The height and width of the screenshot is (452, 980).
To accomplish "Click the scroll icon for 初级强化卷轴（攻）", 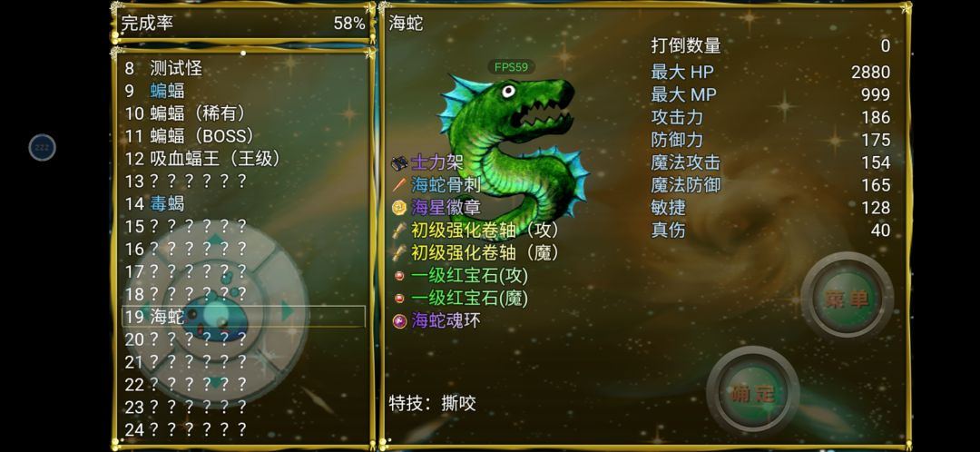I will pyautogui.click(x=399, y=230).
